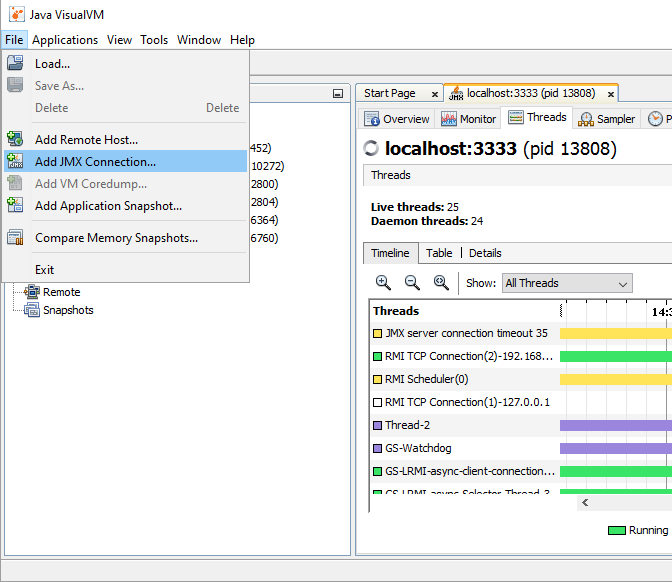Select the Remote node in tree
Viewport: 672px width, 582px height.
[x=61, y=292]
